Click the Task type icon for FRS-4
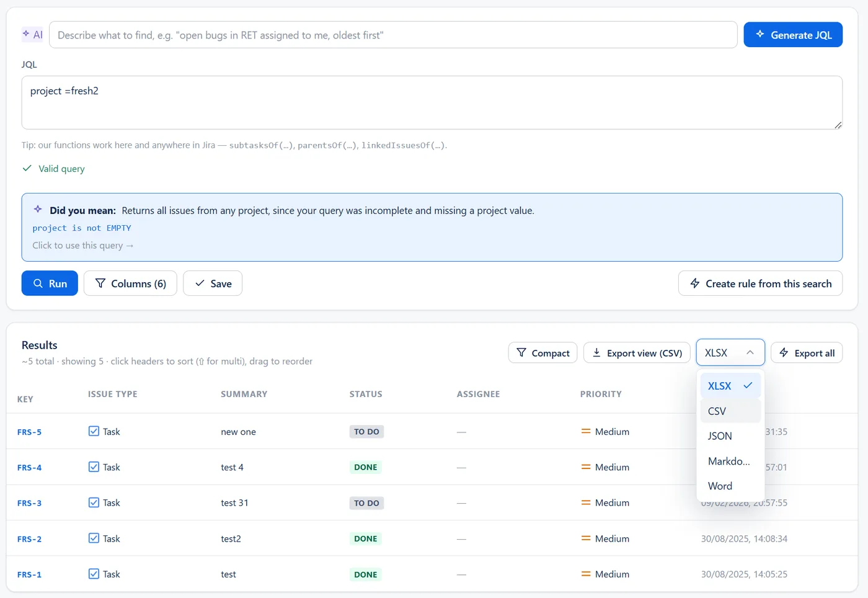This screenshot has width=868, height=598. click(x=94, y=466)
